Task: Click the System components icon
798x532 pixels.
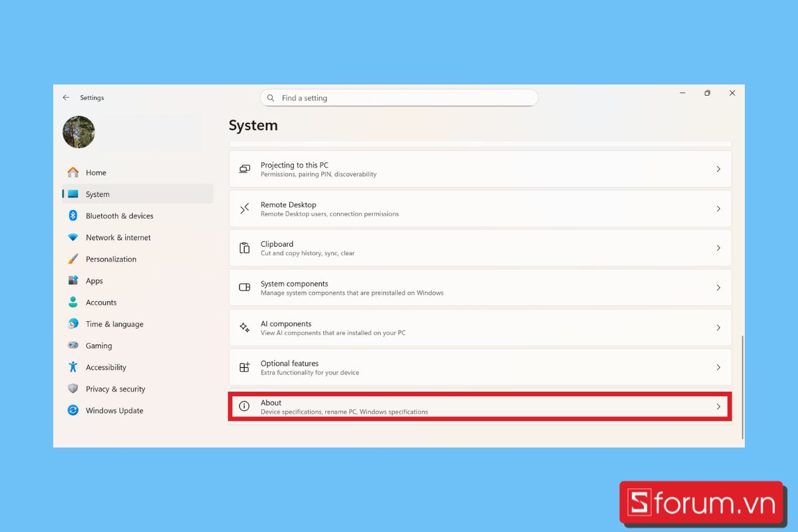Action: pyautogui.click(x=245, y=287)
